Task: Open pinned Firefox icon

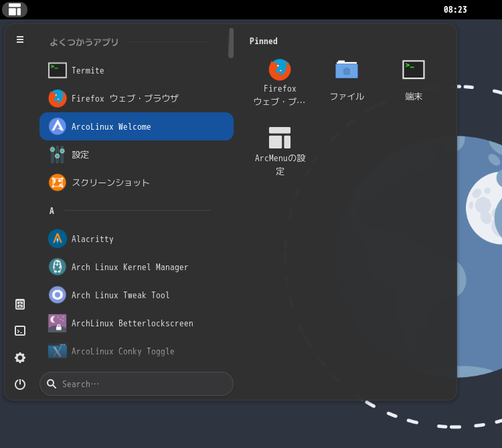Action: [x=280, y=70]
